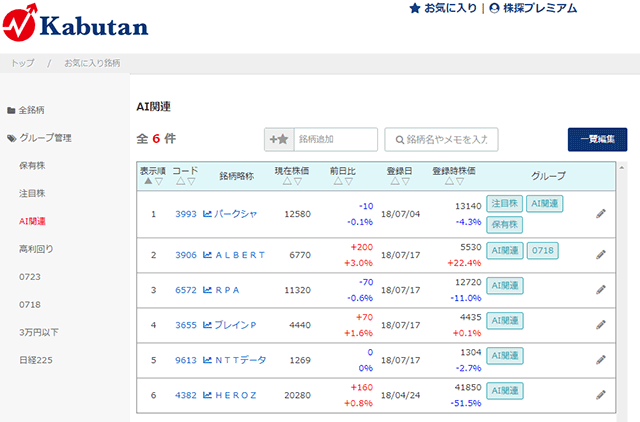Open stock code 4382 link

[x=186, y=395]
